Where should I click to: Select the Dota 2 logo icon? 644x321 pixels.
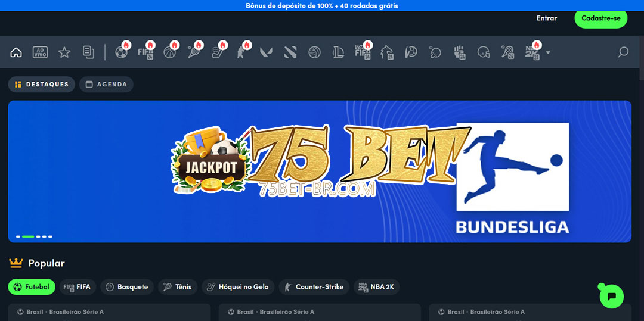coord(290,52)
